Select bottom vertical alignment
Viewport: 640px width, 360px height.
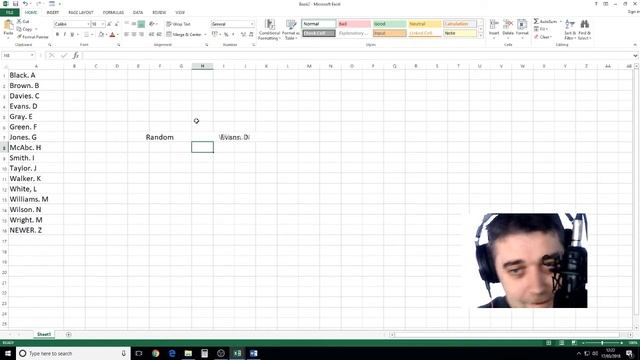click(x=141, y=24)
